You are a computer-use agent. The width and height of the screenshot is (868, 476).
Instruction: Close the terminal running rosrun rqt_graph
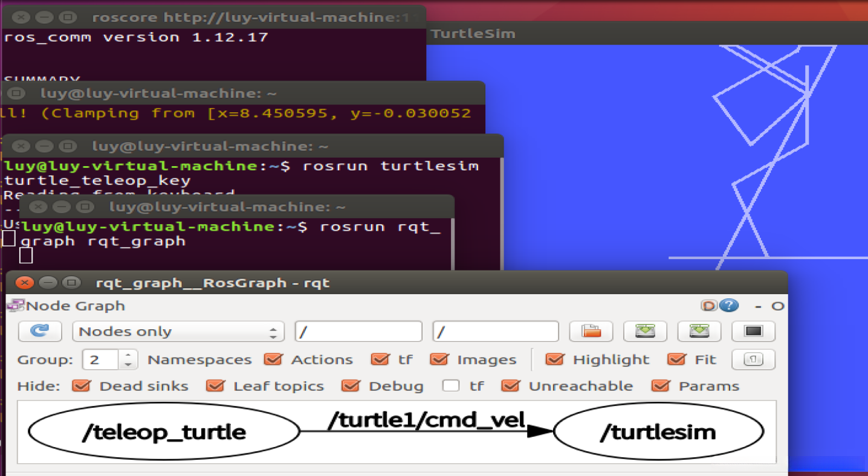click(37, 207)
